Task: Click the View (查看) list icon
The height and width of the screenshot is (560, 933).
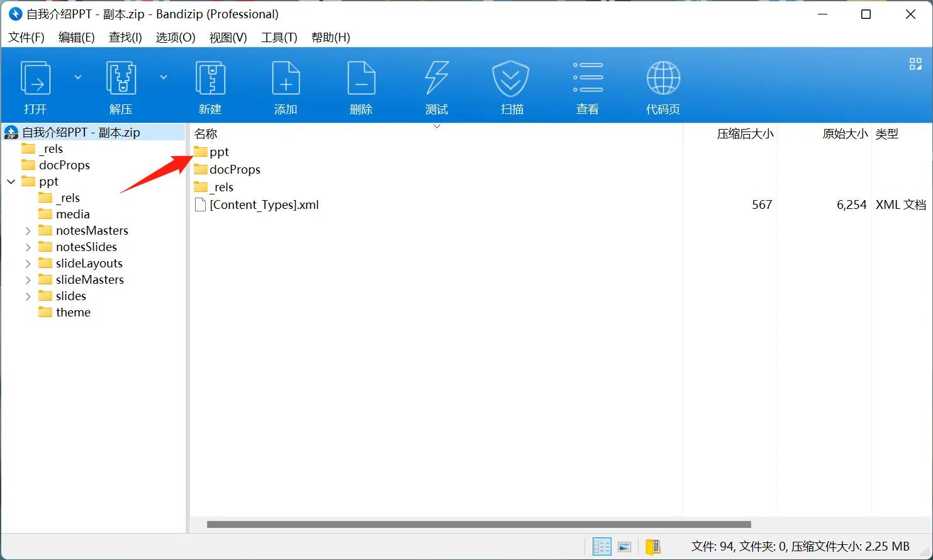Action: [588, 77]
